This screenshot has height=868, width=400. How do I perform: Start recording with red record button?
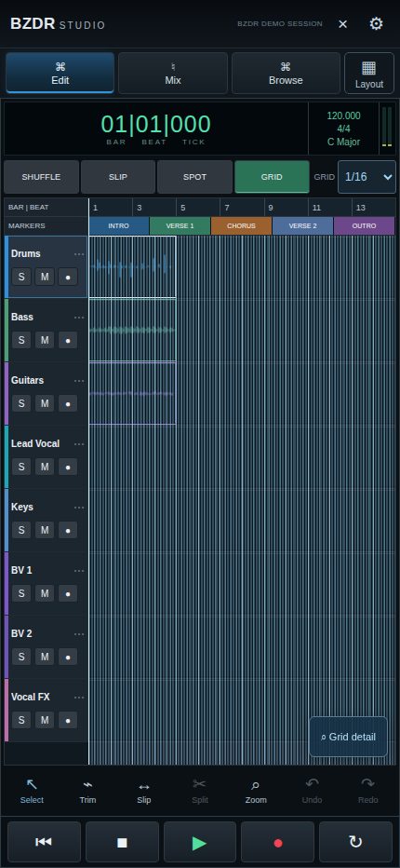(278, 842)
